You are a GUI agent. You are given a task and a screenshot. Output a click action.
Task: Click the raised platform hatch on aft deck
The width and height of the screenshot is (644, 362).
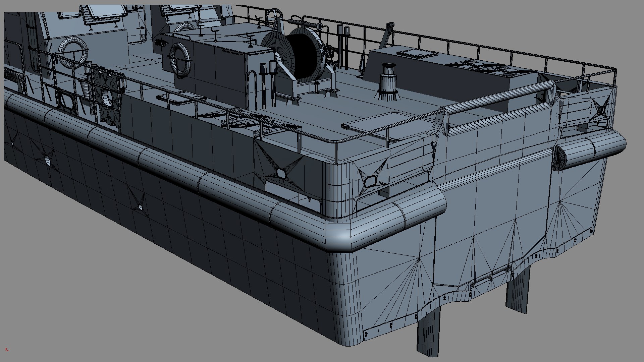point(418,53)
